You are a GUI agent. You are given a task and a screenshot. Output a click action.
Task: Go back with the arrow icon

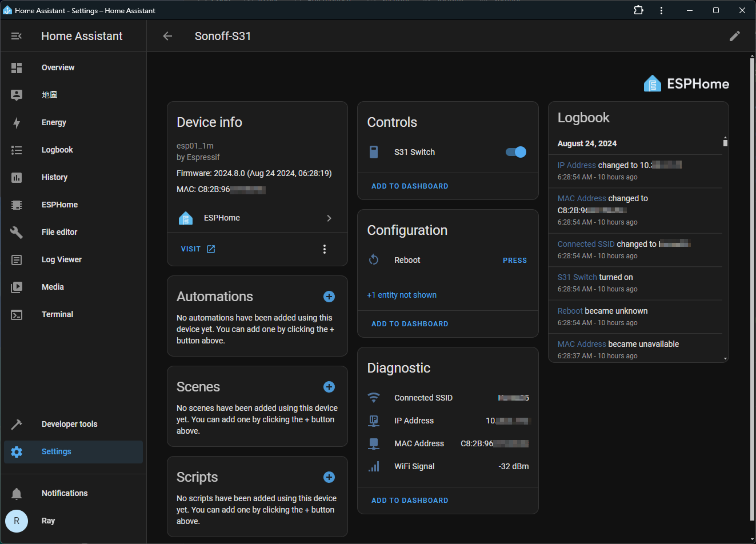click(167, 36)
